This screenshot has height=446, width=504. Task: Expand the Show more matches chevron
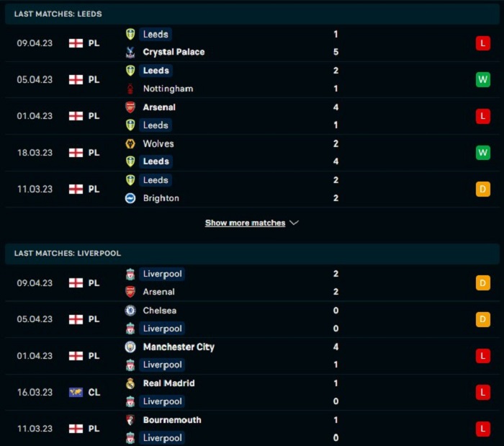[294, 223]
